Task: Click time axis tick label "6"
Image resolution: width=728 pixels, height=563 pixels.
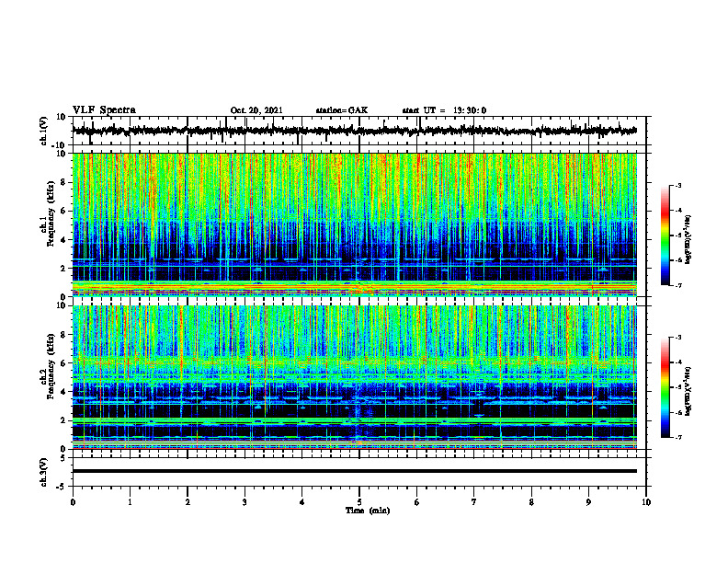Action: tap(417, 502)
